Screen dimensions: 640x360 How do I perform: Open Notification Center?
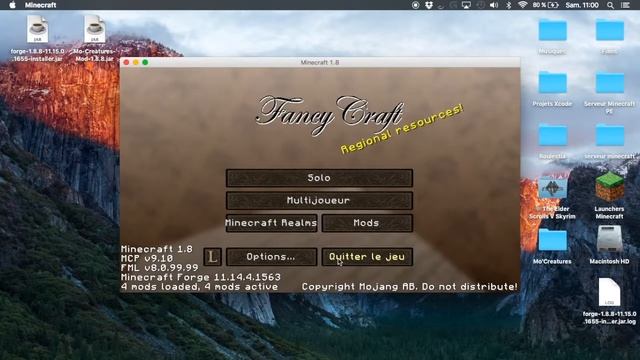tap(625, 5)
